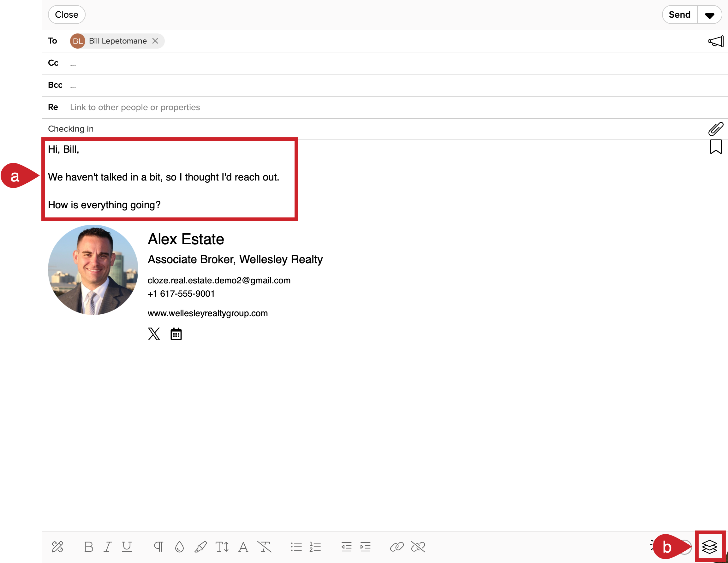The image size is (728, 563).
Task: Click the calendar icon in signature
Action: 176,334
